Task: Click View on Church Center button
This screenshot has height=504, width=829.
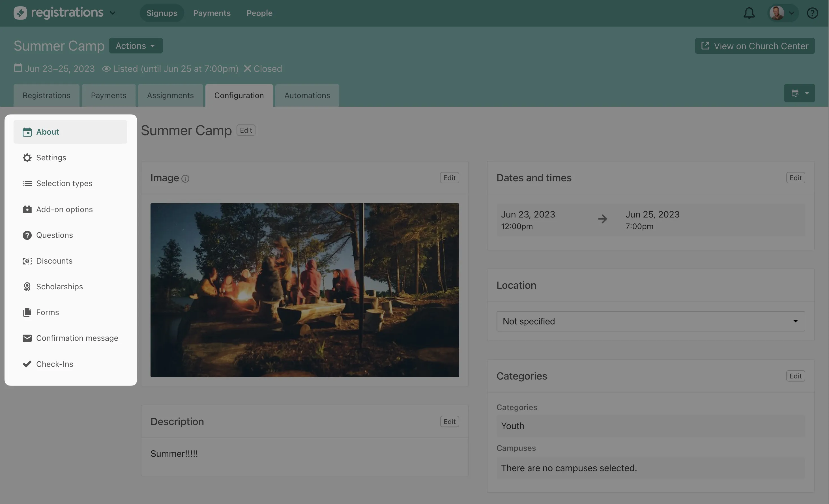Action: click(755, 46)
